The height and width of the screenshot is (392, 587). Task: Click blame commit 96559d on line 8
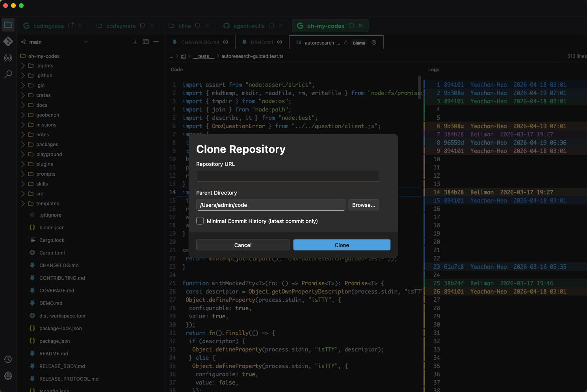pyautogui.click(x=454, y=143)
